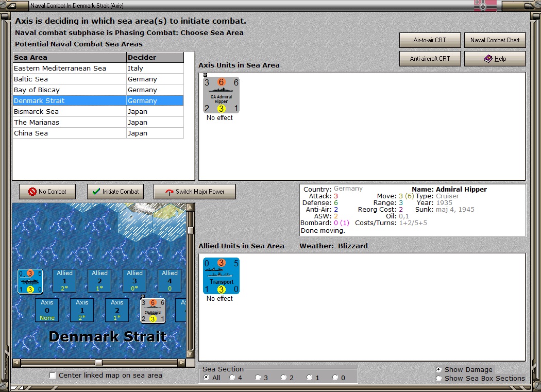Viewport: 541px width, 392px height.
Task: Click the Switch Major Power button
Action: [195, 192]
